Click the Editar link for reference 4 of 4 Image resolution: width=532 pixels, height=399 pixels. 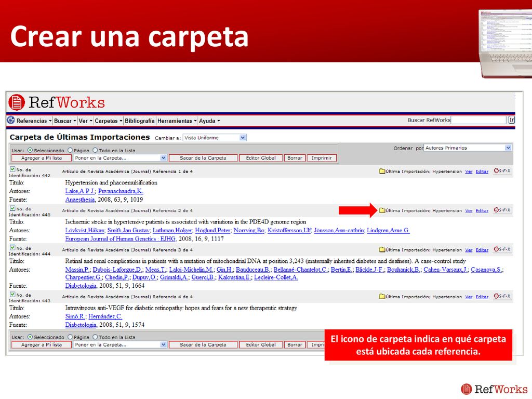click(x=482, y=297)
